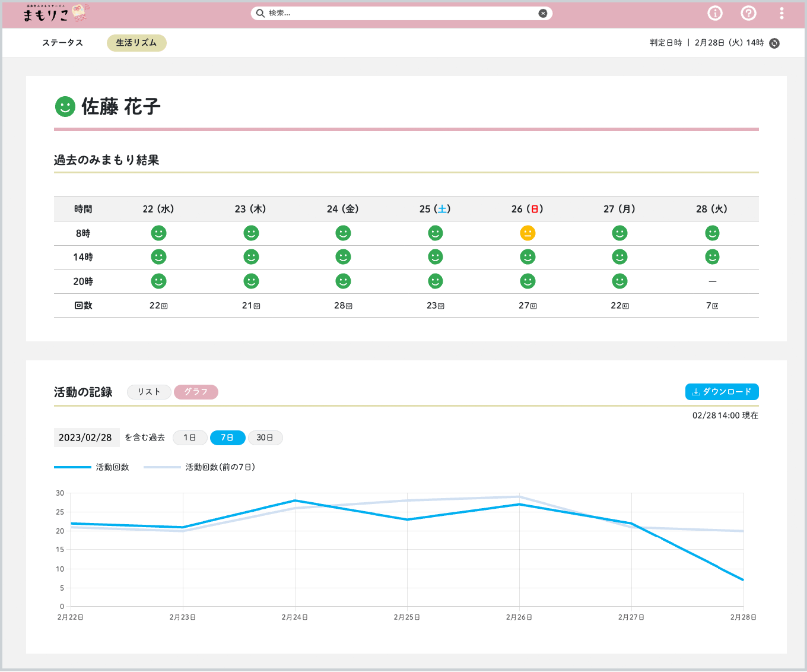The height and width of the screenshot is (672, 807).
Task: Switch to the 生活リズム tab
Action: [x=136, y=43]
